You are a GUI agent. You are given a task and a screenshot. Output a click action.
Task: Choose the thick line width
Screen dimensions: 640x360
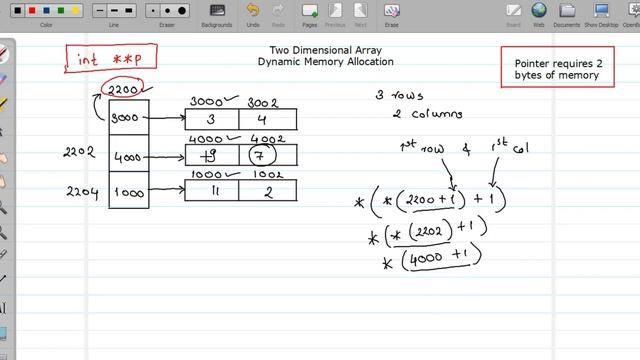click(x=129, y=11)
